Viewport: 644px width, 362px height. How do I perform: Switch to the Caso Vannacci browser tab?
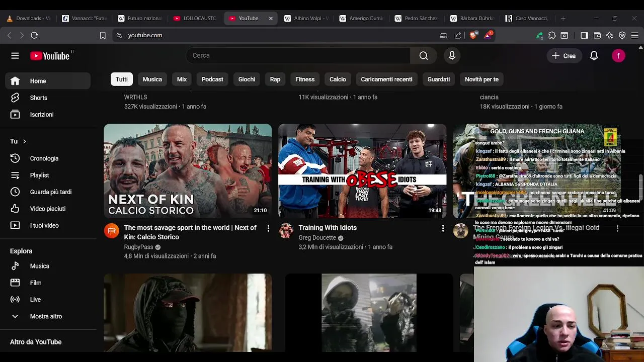(x=527, y=18)
